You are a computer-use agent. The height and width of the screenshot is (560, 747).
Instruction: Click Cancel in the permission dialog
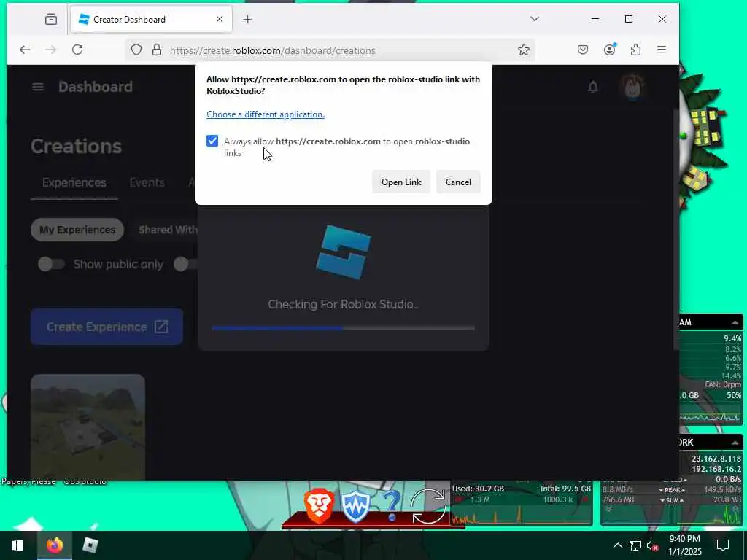pyautogui.click(x=458, y=182)
